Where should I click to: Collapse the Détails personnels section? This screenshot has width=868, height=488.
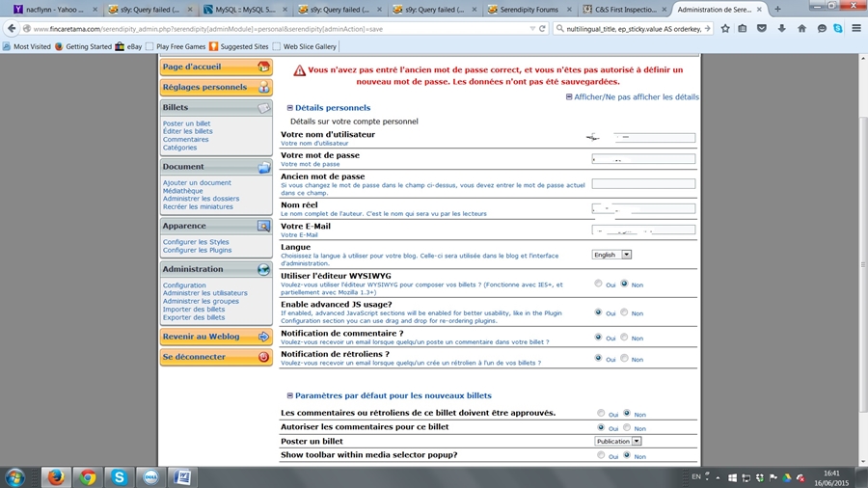(x=290, y=108)
